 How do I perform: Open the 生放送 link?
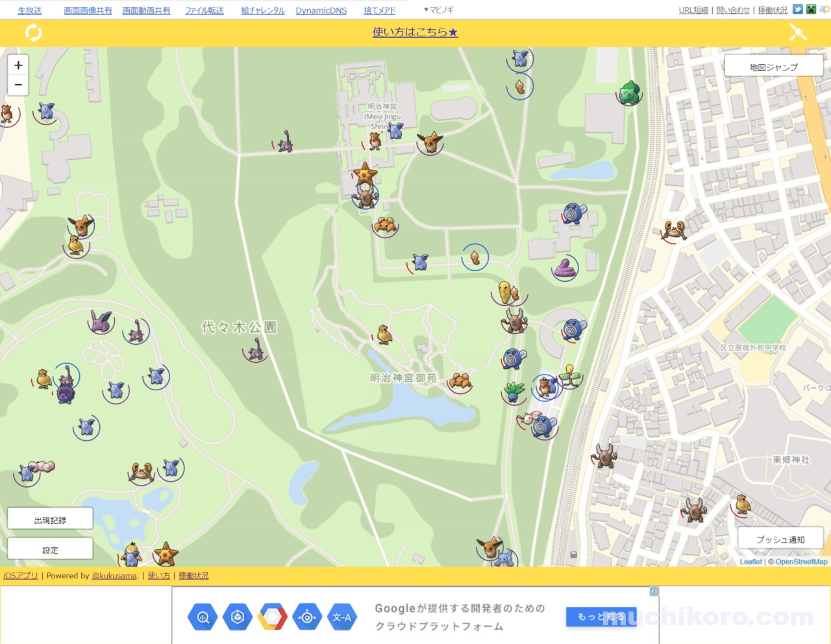[x=30, y=10]
